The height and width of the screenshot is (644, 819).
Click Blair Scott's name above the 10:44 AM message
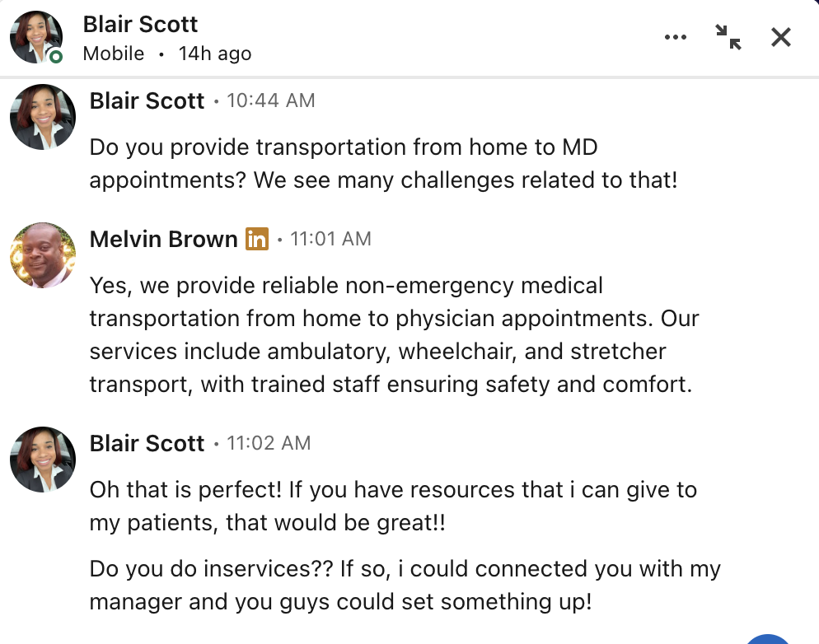tap(147, 101)
